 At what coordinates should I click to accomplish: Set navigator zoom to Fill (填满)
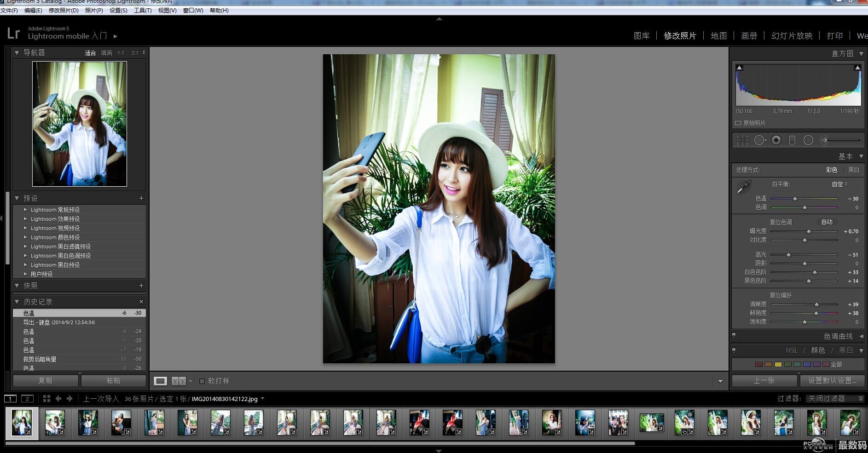106,53
